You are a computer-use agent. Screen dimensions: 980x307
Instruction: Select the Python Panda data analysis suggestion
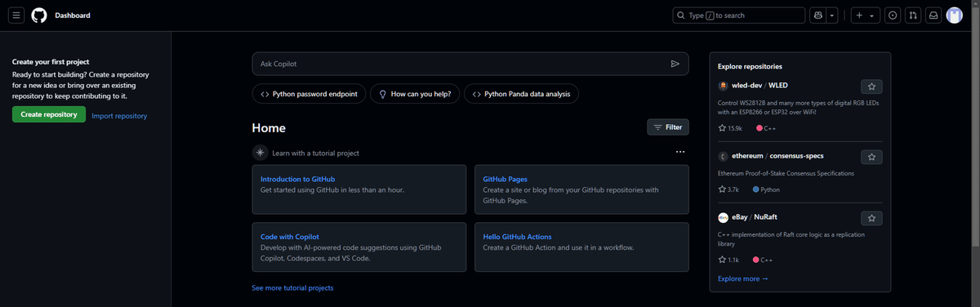[x=521, y=94]
